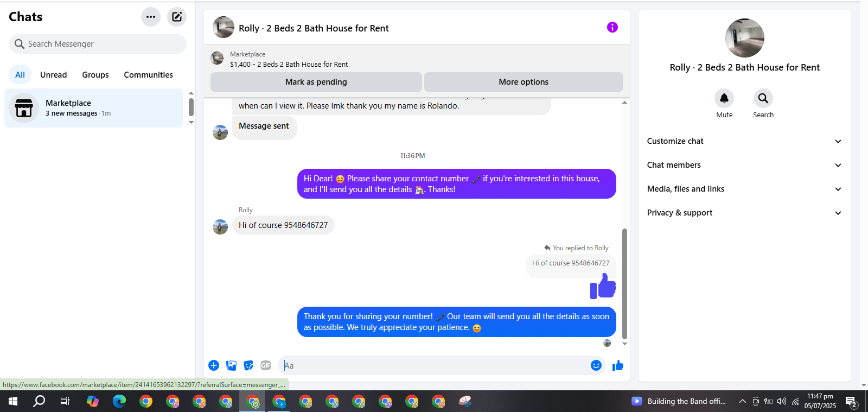Expand the Customize chat section
Viewport: 868px width, 412px height.
(x=744, y=141)
